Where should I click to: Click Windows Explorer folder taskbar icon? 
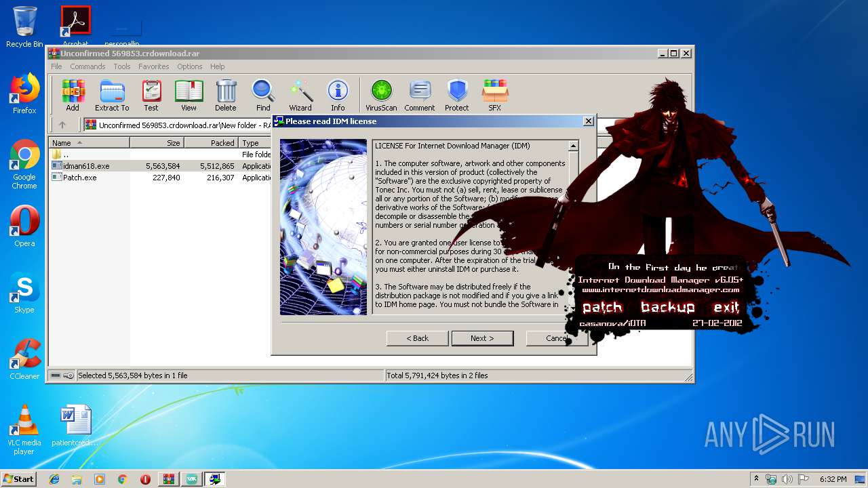[x=77, y=479]
